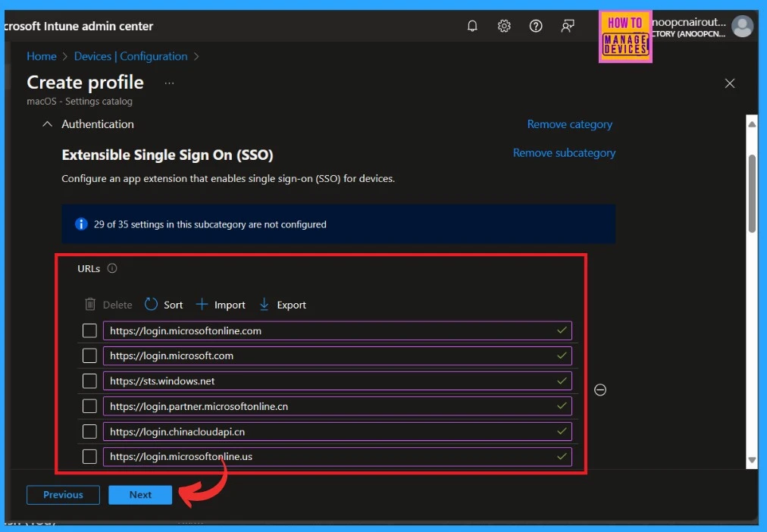The width and height of the screenshot is (767, 532).
Task: Click the scrollbar up arrow
Action: 752,124
